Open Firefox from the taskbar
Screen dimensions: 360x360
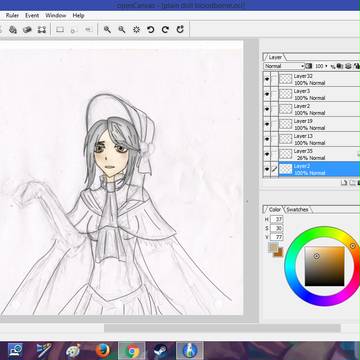coord(103,350)
